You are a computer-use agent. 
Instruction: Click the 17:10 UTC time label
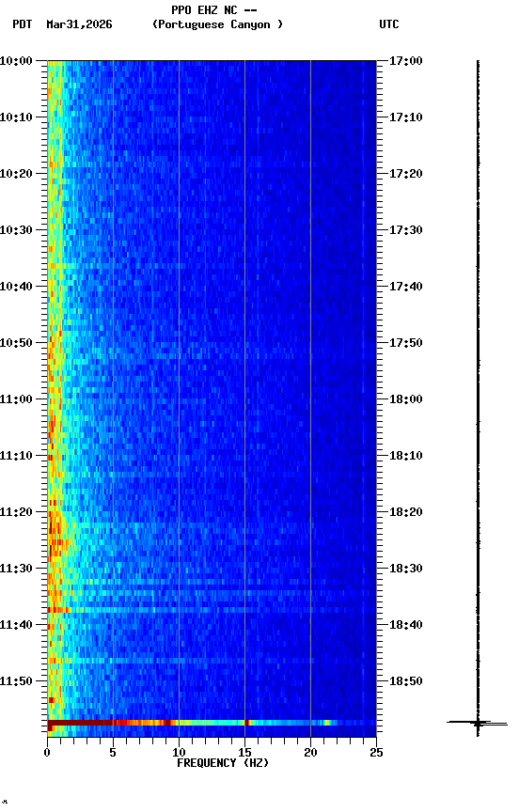pyautogui.click(x=406, y=117)
